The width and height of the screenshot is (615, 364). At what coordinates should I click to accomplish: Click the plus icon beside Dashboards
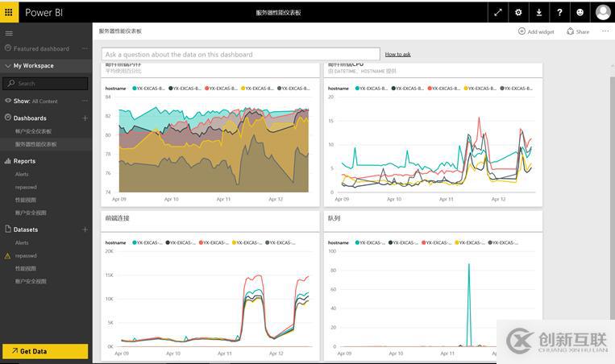(85, 118)
